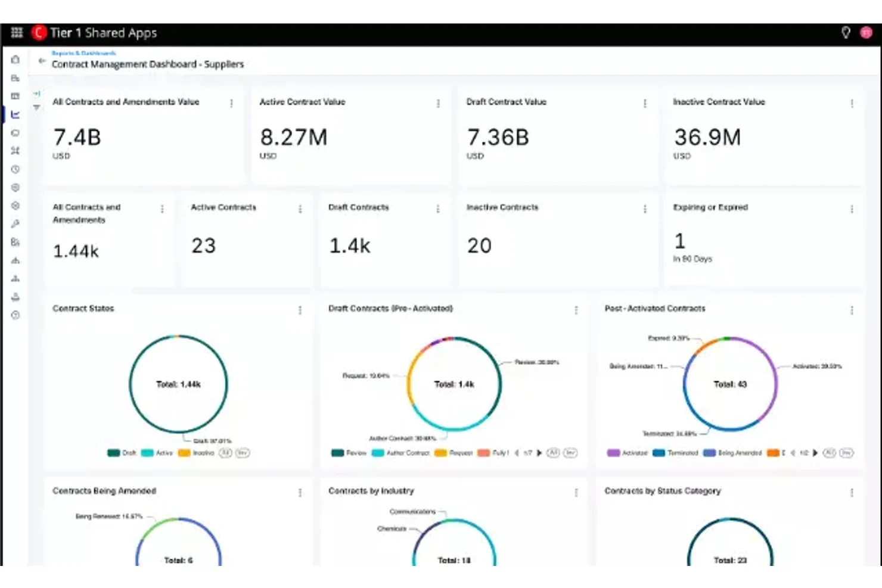Viewport: 882px width, 588px height.
Task: Expand the side panel arrow above the filter
Action: point(37,94)
